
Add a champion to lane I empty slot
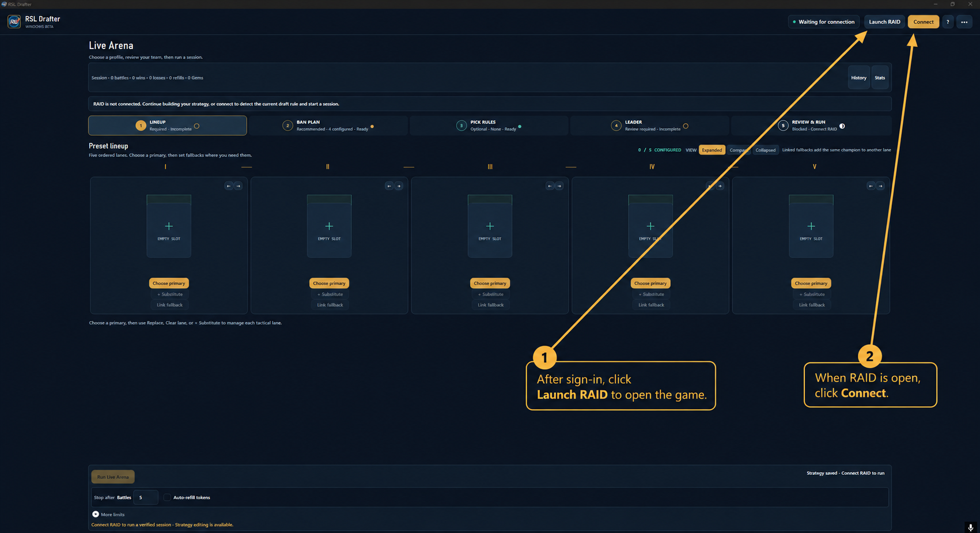[x=169, y=226]
